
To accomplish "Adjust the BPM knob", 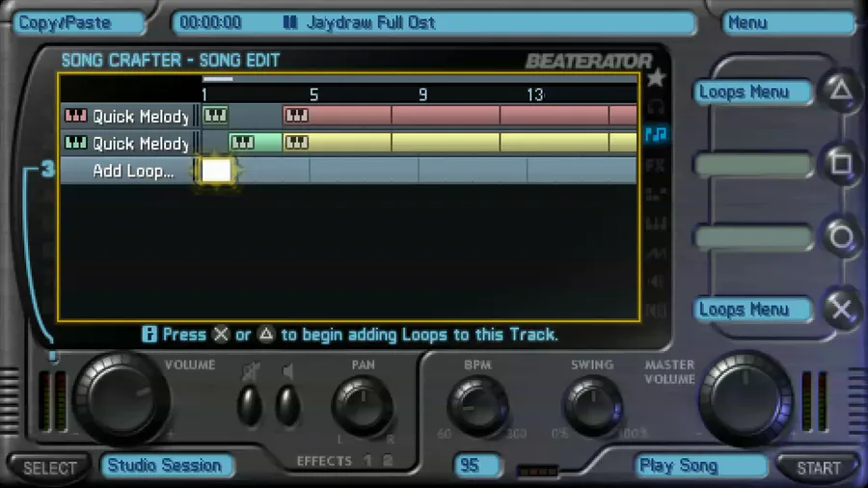I will [x=477, y=407].
